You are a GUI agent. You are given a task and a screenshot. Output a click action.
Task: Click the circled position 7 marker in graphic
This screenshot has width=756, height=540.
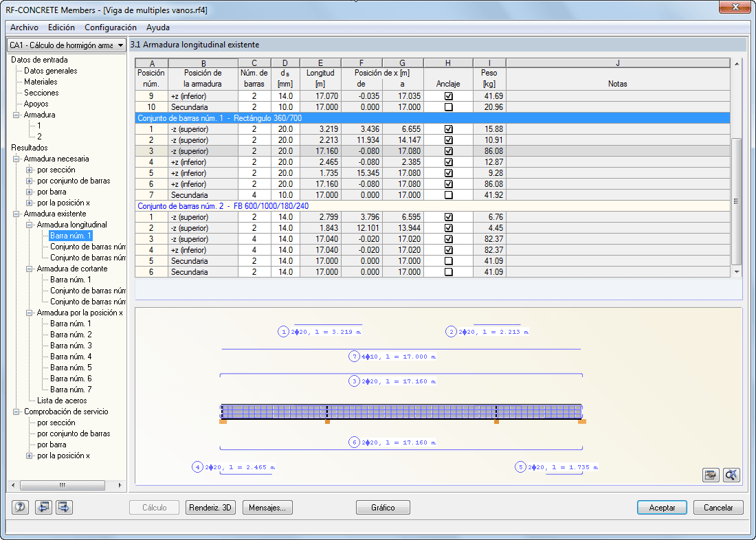pyautogui.click(x=355, y=357)
